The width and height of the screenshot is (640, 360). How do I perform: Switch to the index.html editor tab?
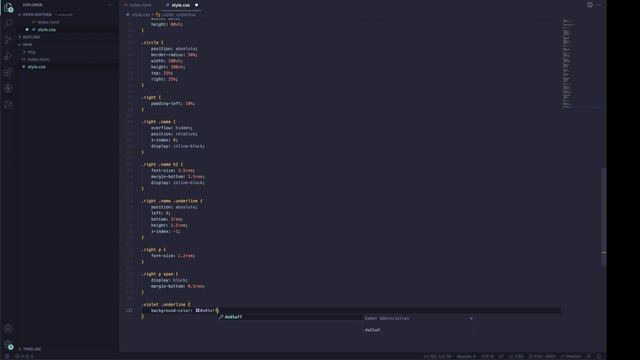coord(141,5)
